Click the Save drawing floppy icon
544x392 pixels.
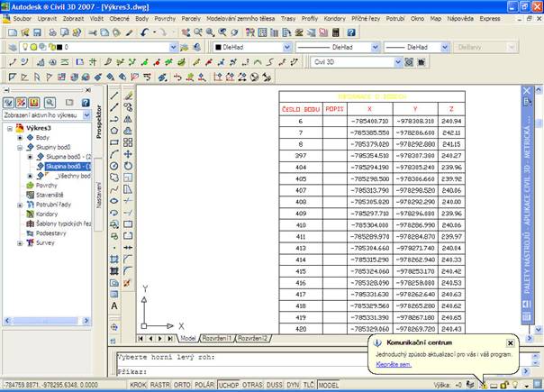37,32
